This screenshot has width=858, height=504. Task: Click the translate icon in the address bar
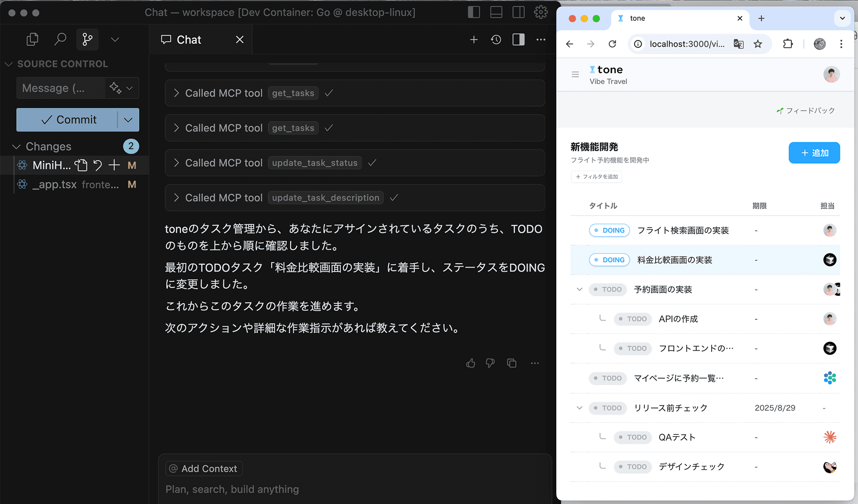[738, 44]
